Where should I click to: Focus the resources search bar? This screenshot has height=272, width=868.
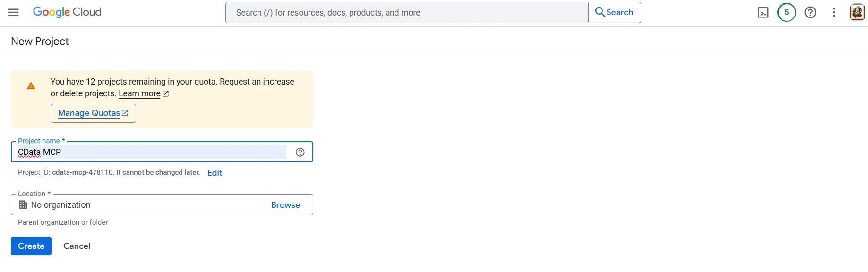tap(406, 13)
